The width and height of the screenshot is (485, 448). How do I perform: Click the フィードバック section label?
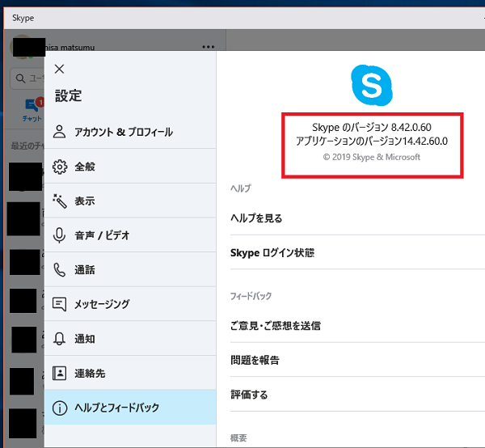coord(251,296)
